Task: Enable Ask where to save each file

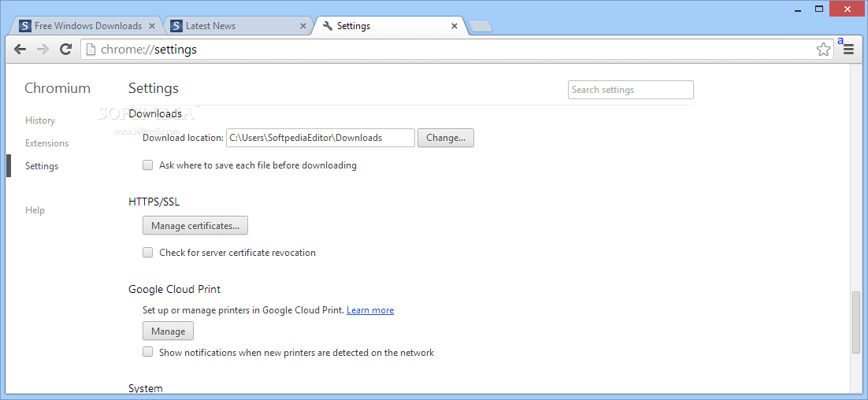Action: click(x=147, y=165)
